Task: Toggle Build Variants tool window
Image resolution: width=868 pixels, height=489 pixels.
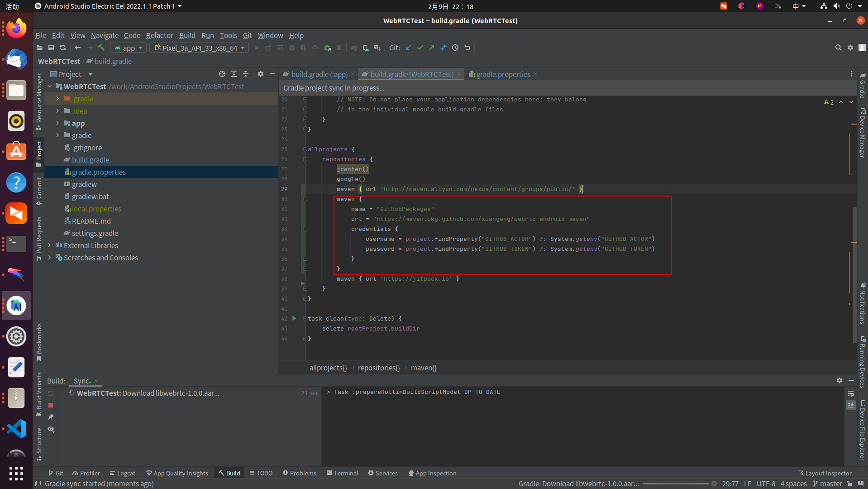Action: point(39,394)
